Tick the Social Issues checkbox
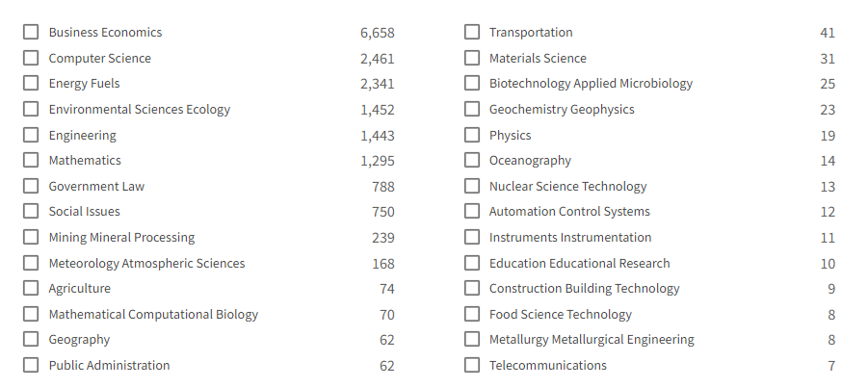Viewport: 868px width, 387px height. 31,211
